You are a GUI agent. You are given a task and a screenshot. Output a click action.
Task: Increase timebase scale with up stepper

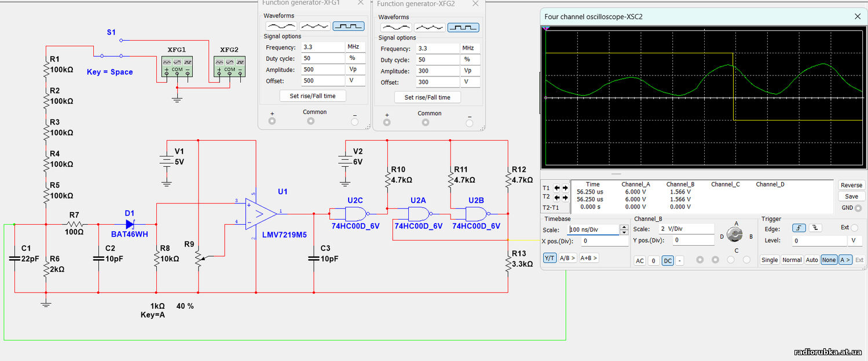(624, 227)
